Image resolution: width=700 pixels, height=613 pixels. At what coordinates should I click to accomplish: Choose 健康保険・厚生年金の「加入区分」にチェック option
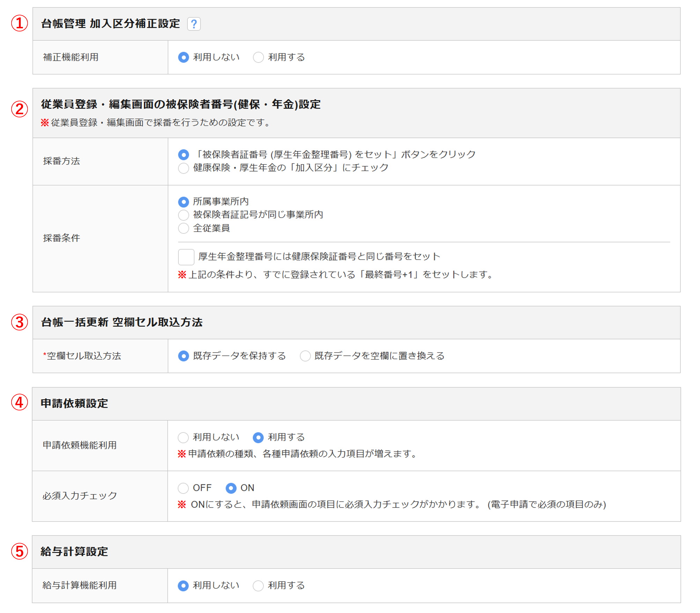point(183,168)
